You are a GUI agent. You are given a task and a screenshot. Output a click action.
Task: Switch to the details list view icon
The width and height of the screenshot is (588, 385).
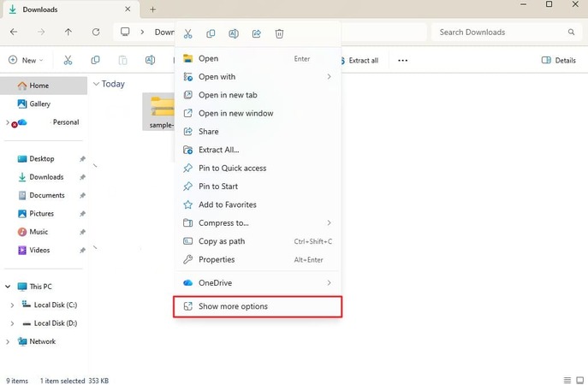(x=567, y=380)
